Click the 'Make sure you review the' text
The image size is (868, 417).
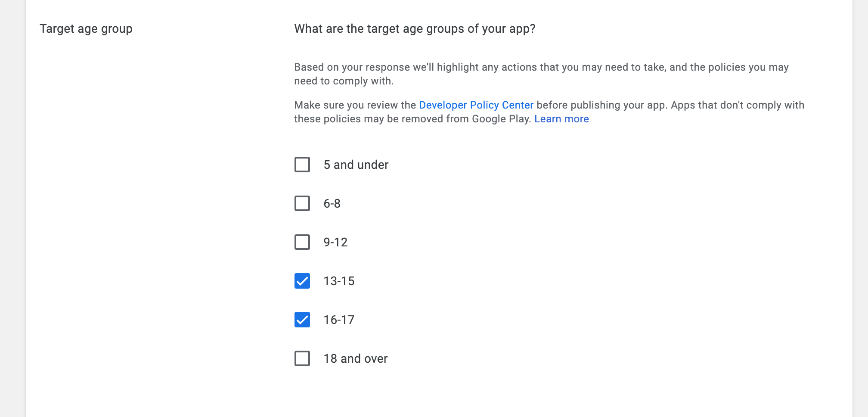[x=355, y=105]
